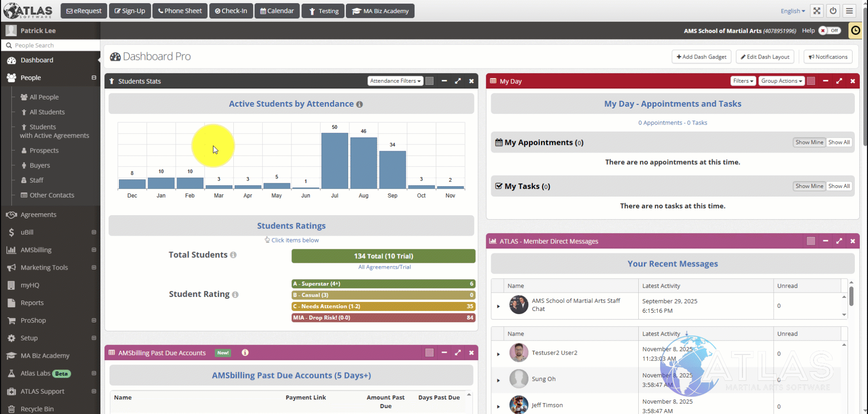This screenshot has height=414, width=868.
Task: Click the pink color swatch on My Day header
Action: pyautogui.click(x=811, y=81)
